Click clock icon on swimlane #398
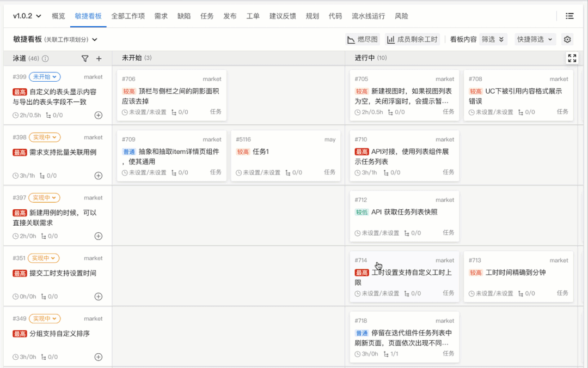588x368 pixels. click(x=15, y=176)
